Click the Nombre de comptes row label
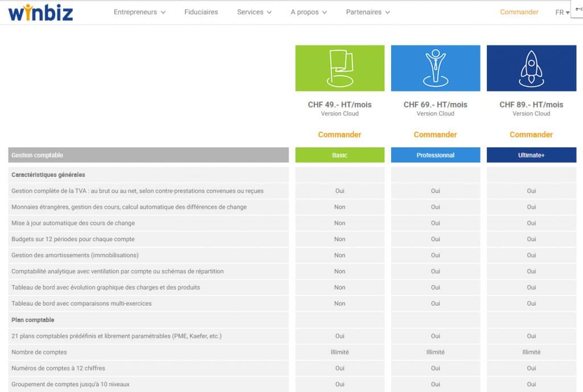 tap(39, 352)
